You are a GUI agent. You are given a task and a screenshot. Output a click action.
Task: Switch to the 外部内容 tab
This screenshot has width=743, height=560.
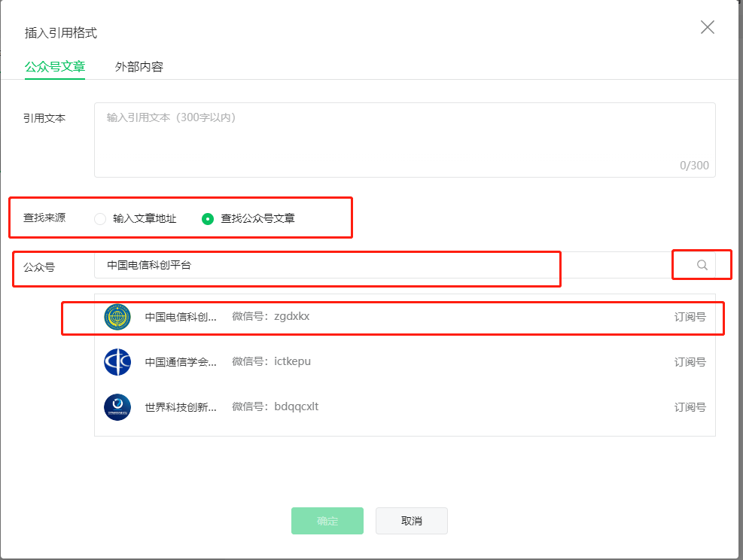tap(139, 67)
